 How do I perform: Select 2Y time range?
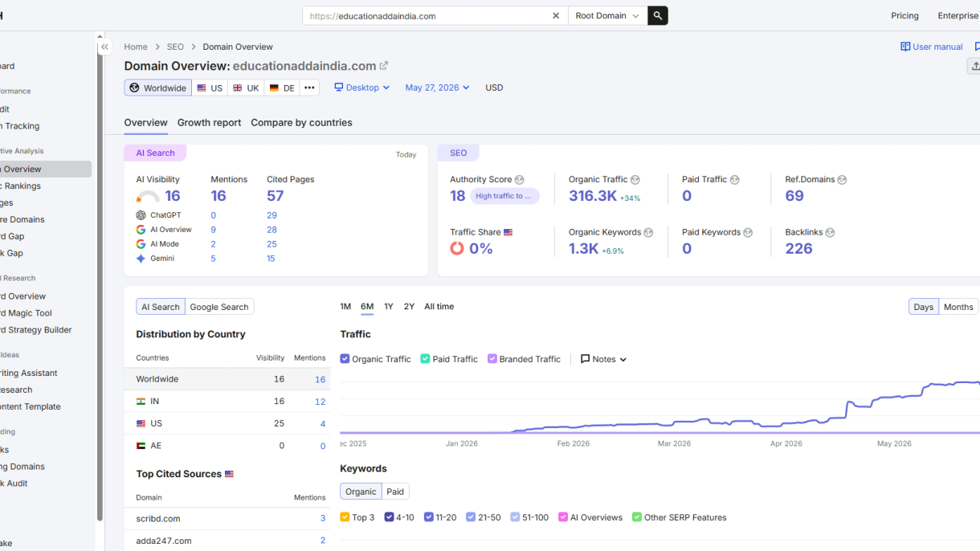409,307
